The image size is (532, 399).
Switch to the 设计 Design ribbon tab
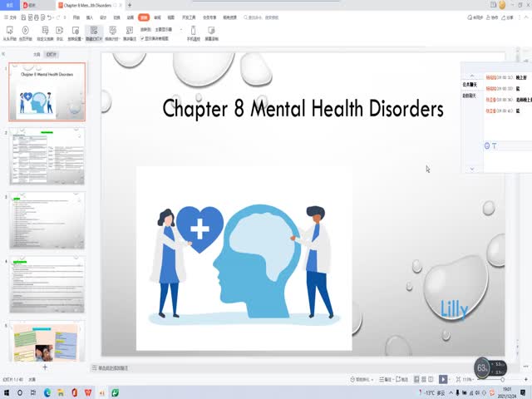click(x=103, y=17)
